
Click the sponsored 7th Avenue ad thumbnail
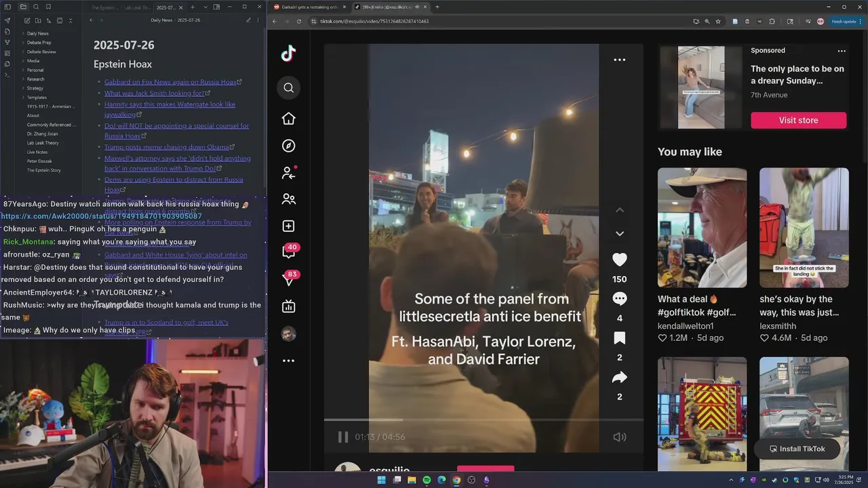[701, 87]
